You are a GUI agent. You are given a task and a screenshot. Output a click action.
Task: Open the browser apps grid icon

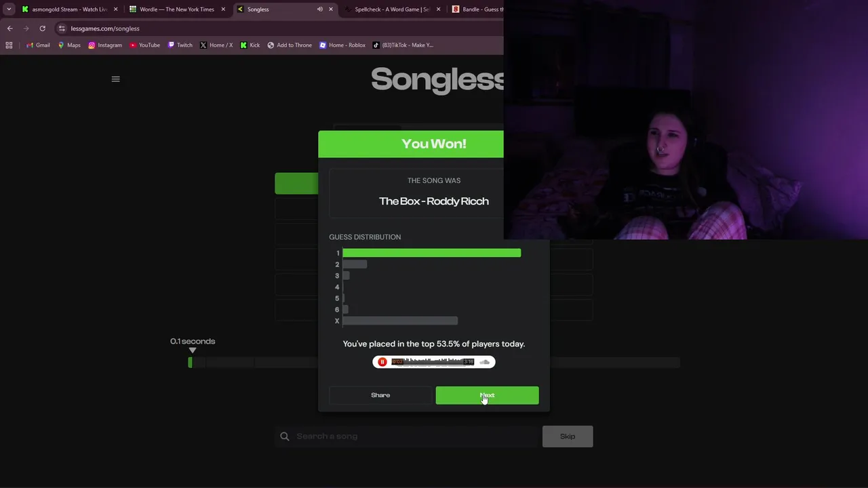click(9, 45)
